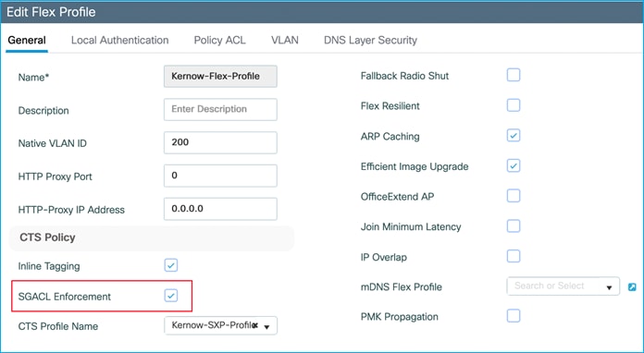Screen dimensions: 644x353
Task: Click HTTP-Proxy IP Address field
Action: [x=220, y=209]
